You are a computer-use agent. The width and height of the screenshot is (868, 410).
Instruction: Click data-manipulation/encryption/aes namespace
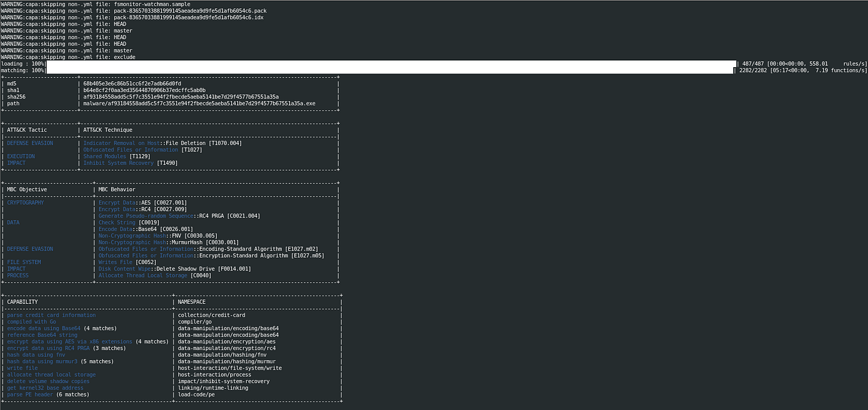(226, 342)
